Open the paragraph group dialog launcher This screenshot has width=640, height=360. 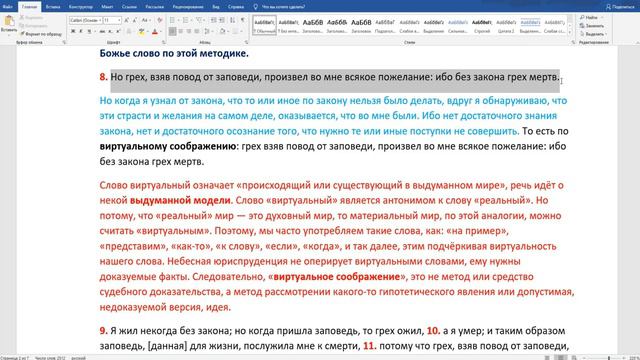pyautogui.click(x=247, y=42)
